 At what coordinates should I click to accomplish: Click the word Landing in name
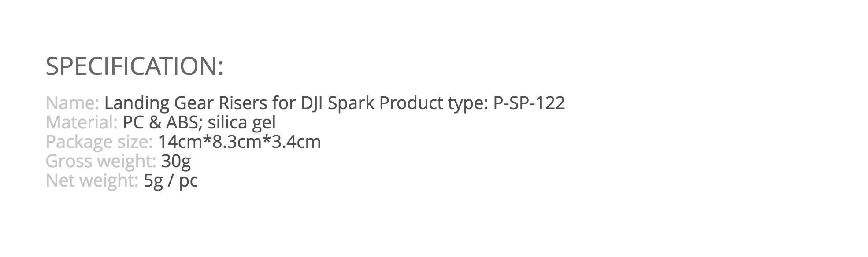pos(137,104)
